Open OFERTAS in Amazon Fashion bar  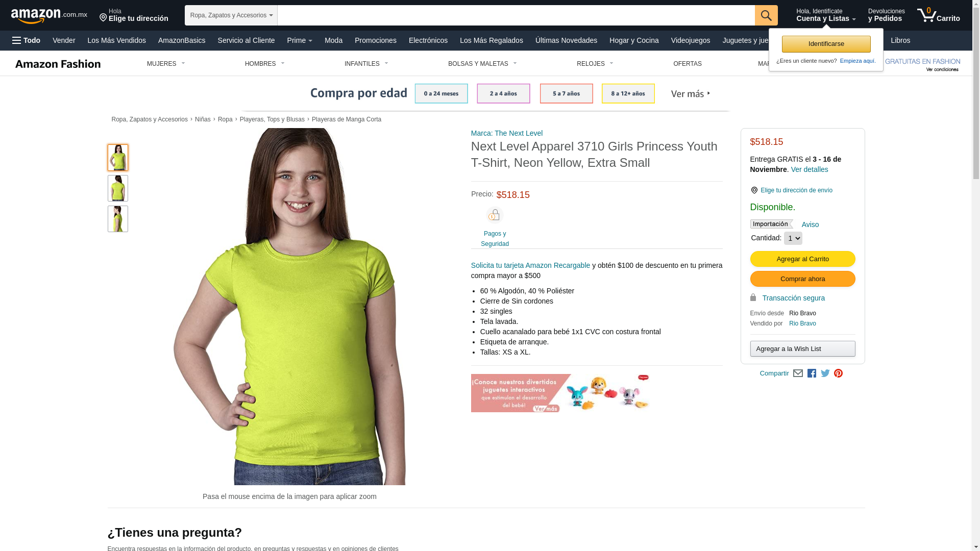(x=688, y=64)
